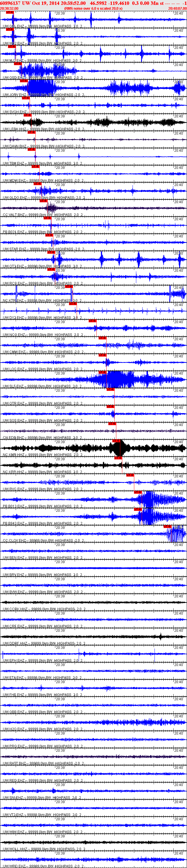The height and width of the screenshot is (868, 187).
Task: Click the red pick marker on the NC KMR trace
Action: [x=116, y=441]
